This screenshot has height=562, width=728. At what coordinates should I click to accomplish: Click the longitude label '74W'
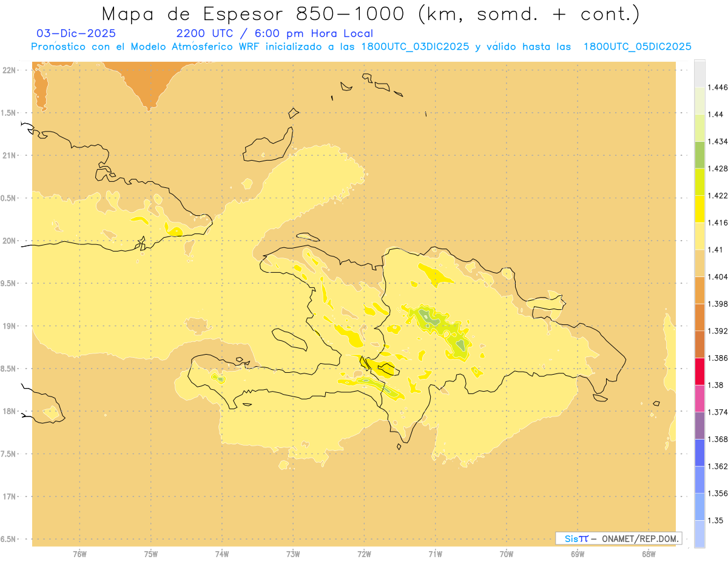pyautogui.click(x=222, y=554)
